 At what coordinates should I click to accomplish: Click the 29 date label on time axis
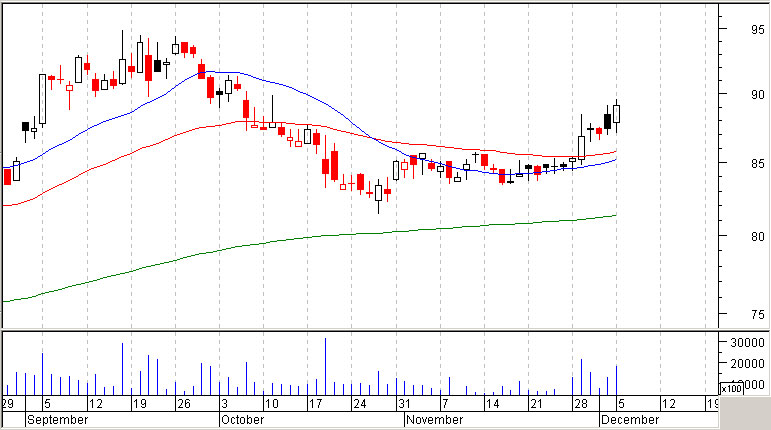click(7, 404)
